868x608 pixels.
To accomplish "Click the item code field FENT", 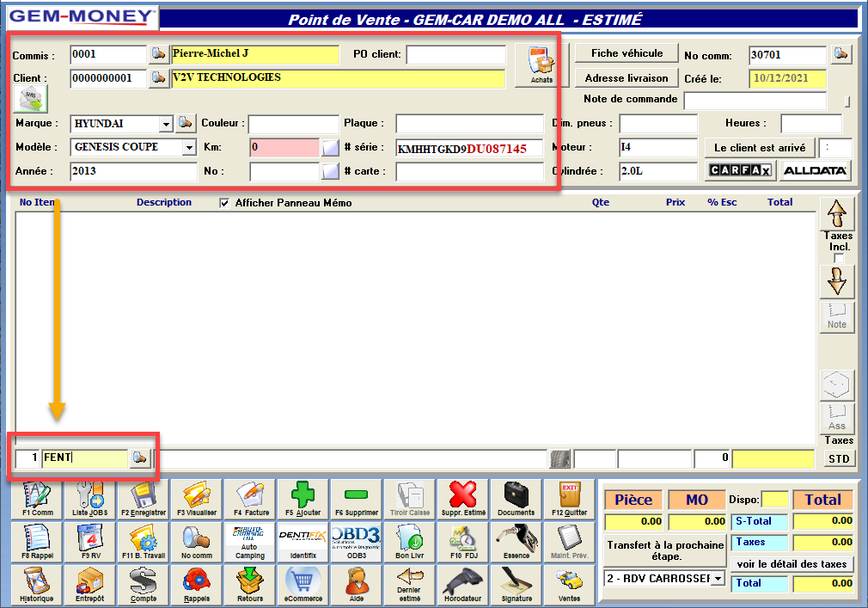I will (85, 458).
